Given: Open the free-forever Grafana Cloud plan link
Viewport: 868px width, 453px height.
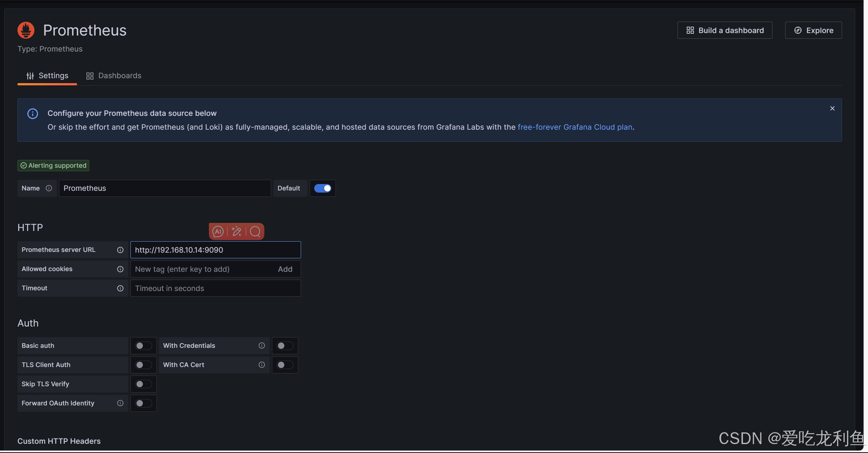Looking at the screenshot, I should tap(575, 127).
